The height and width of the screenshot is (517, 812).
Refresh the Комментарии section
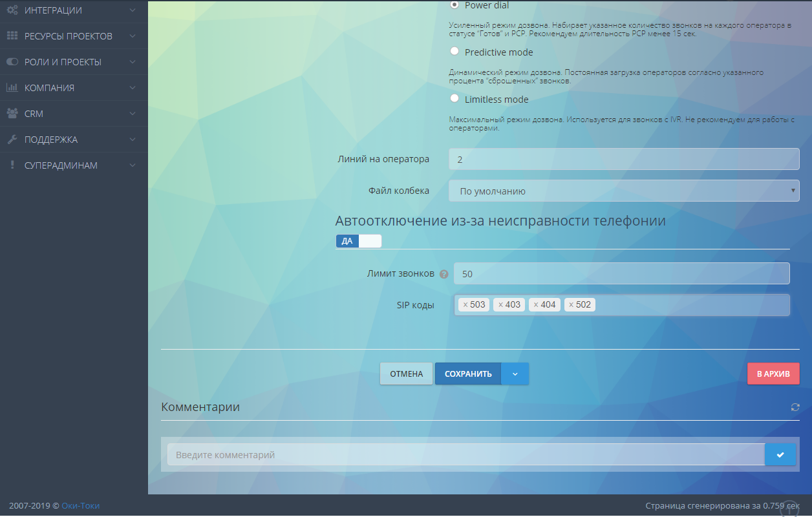pyautogui.click(x=796, y=407)
